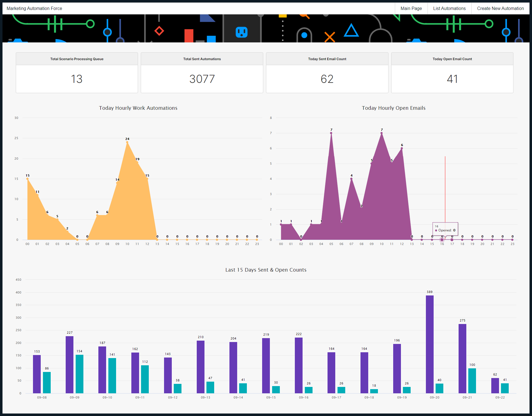Click the purple zero point at hour 02
This screenshot has height=416, width=532.
301,240
